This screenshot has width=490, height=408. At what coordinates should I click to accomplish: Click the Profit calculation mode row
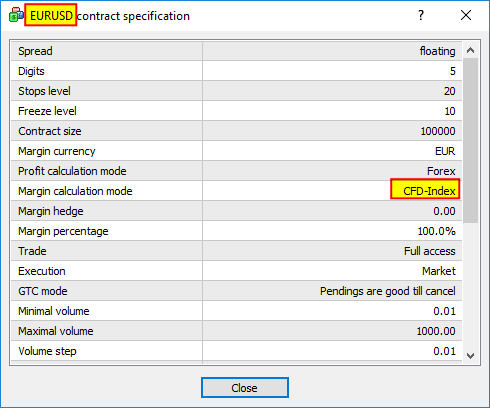236,171
